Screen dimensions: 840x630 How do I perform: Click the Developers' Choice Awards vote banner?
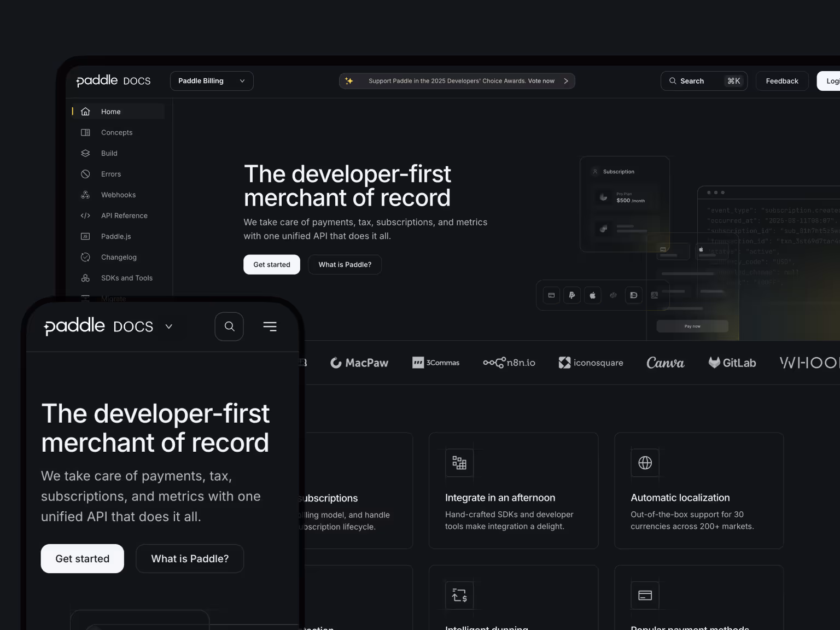pos(457,81)
